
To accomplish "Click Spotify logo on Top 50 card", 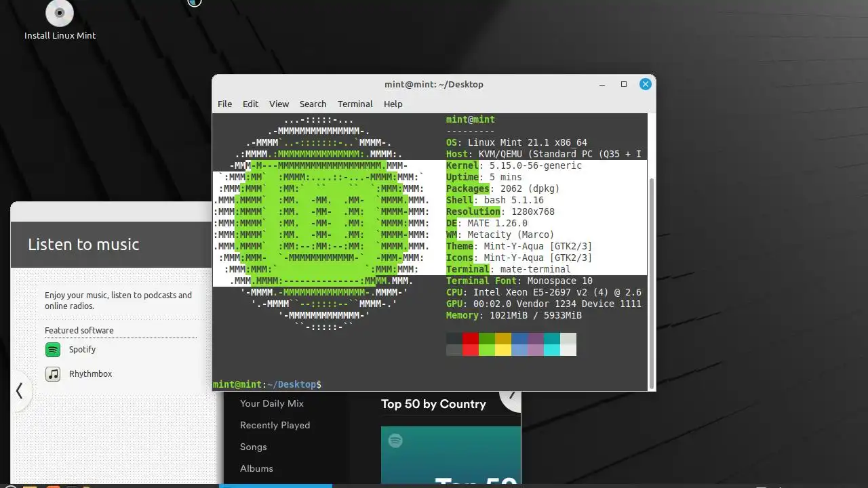I will (x=395, y=441).
